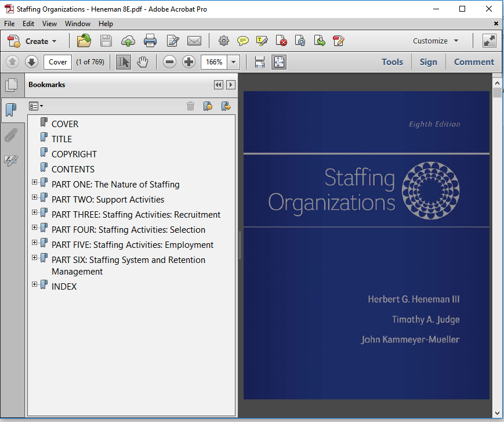Screen dimensions: 504x422
Task: Show Page Thumbnails panel
Action: click(x=12, y=85)
